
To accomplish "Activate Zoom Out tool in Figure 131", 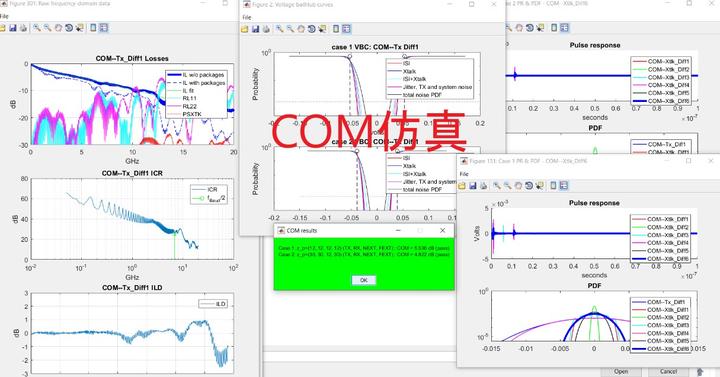I will click(507, 186).
